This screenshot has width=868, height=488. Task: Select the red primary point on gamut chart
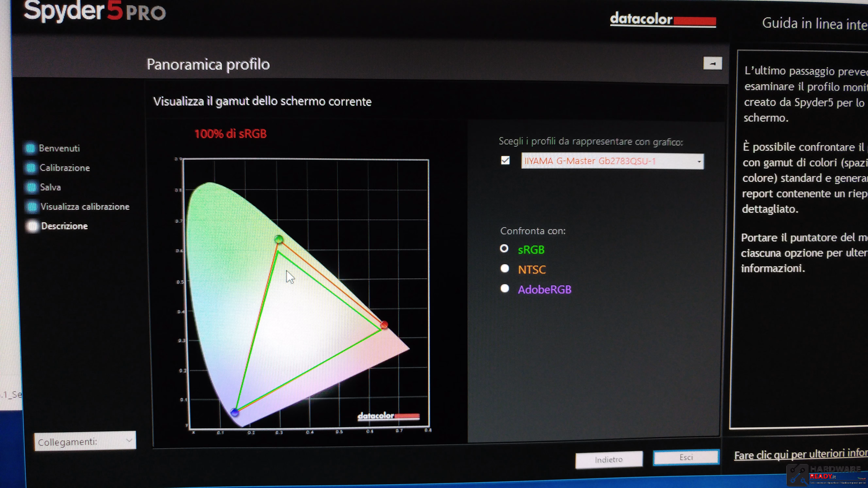(x=384, y=325)
